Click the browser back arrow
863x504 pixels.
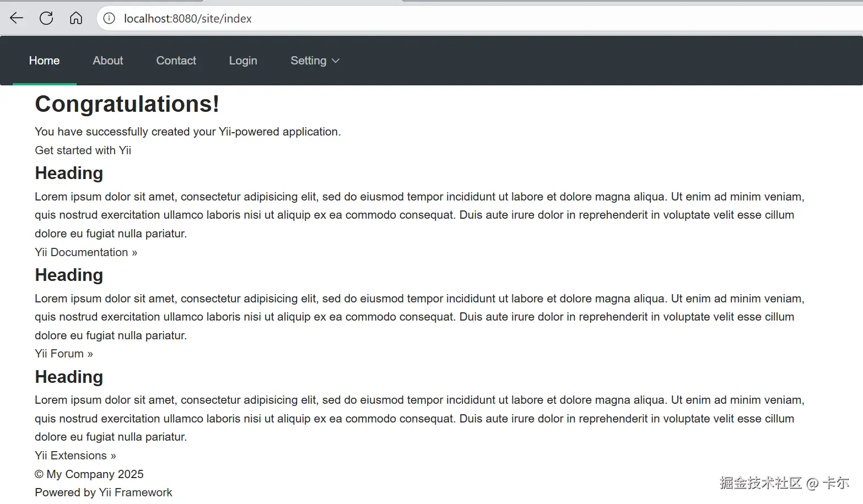pos(17,18)
